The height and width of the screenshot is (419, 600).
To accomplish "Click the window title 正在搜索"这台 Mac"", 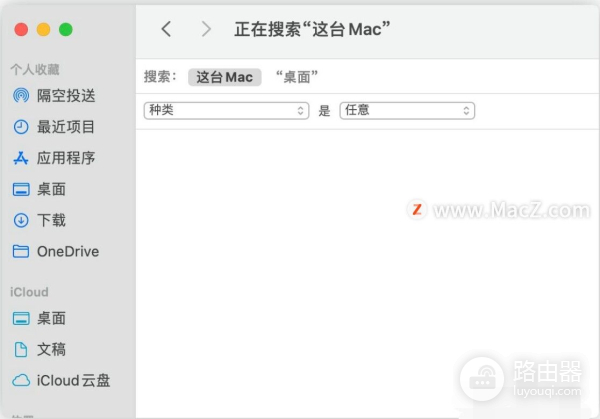I will (312, 29).
